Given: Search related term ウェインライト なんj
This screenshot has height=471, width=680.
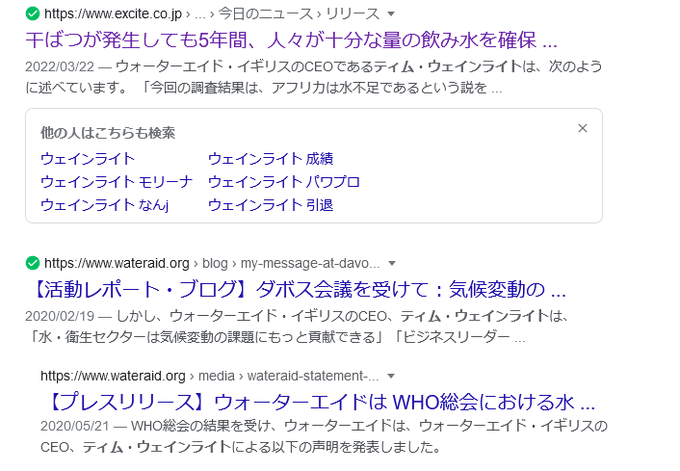Looking at the screenshot, I should [105, 205].
